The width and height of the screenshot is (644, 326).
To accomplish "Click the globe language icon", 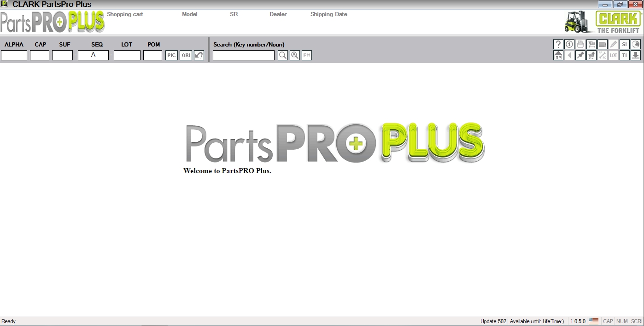I will tap(636, 44).
